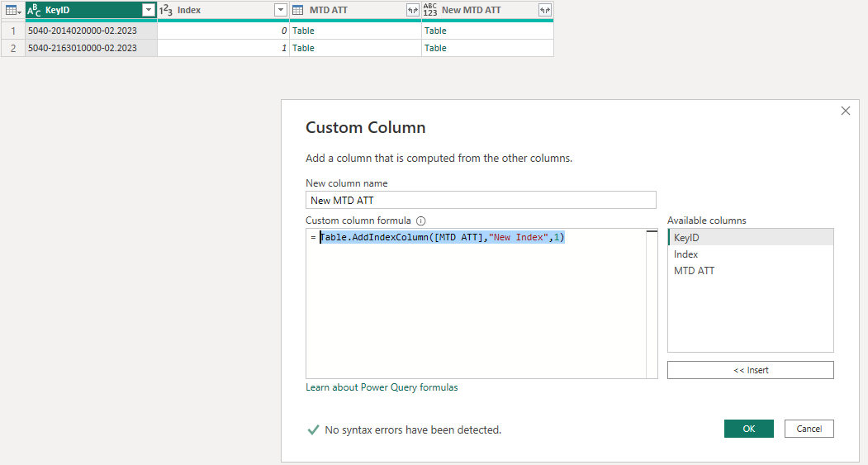Open the table menu icon in grid corner
Image resolution: width=868 pixels, height=465 pixels.
point(12,10)
